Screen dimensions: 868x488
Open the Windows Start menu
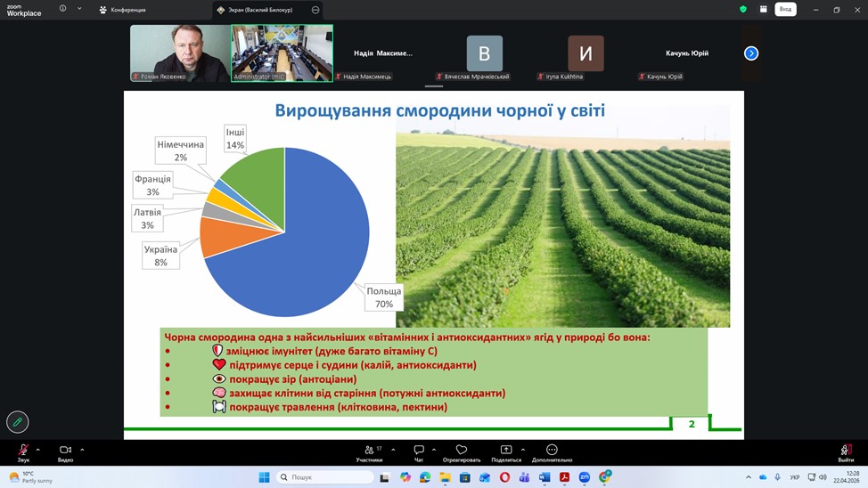264,477
